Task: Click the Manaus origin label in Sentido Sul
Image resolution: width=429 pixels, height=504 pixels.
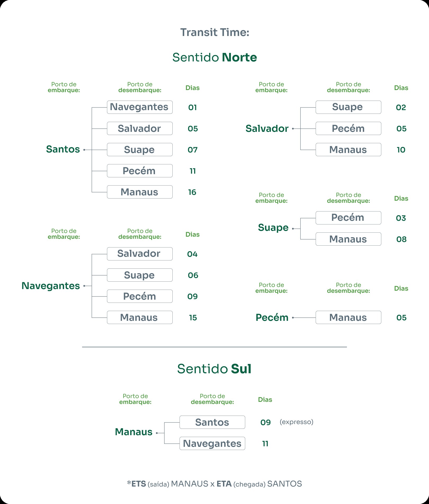Action: [x=134, y=432]
